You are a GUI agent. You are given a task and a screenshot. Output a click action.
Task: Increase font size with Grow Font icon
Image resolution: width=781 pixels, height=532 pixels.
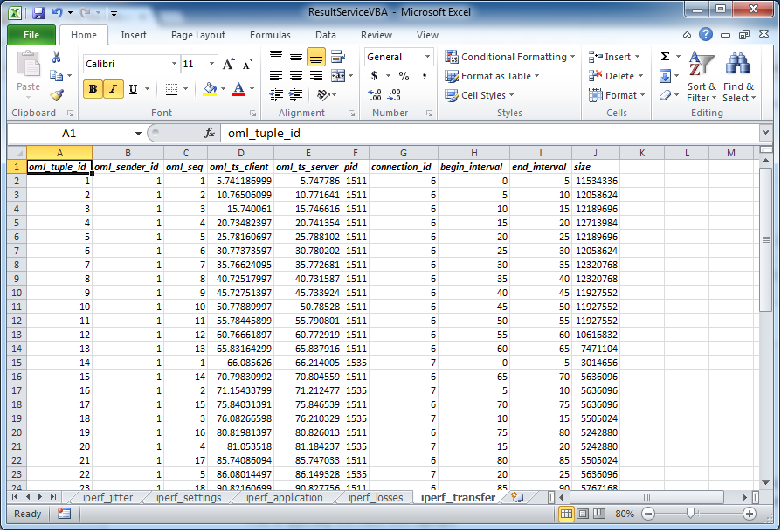(228, 64)
